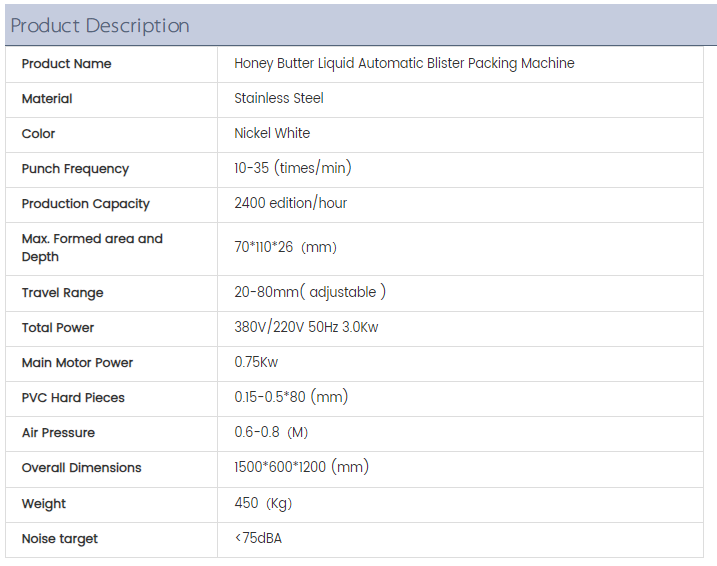
Task: Click the Production Capacity label
Action: pos(85,204)
